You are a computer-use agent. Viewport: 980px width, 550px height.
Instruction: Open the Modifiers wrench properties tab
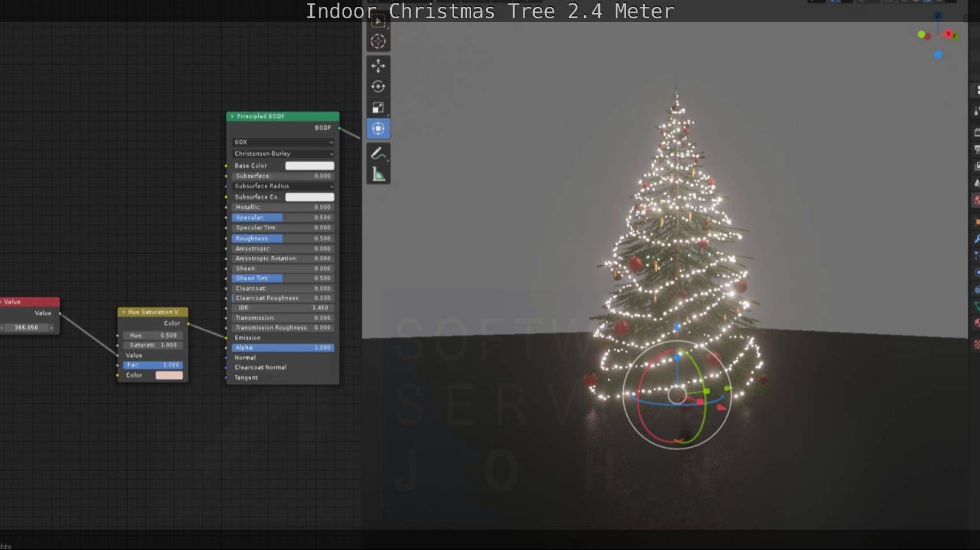pyautogui.click(x=977, y=239)
